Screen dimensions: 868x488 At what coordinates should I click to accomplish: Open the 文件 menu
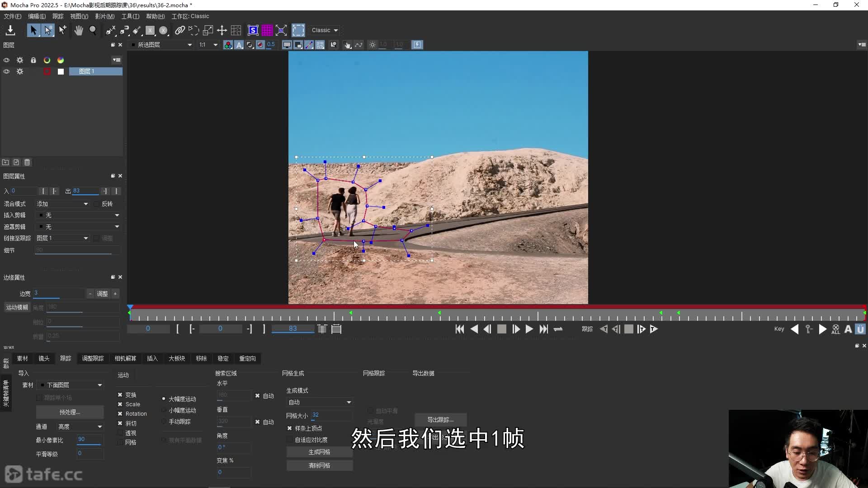coord(13,16)
